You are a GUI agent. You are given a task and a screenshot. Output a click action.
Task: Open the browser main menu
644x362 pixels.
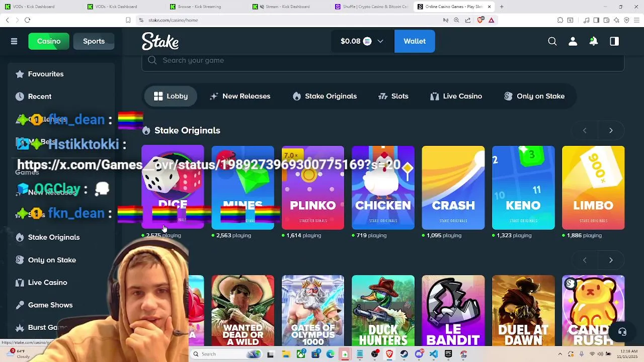point(636,20)
